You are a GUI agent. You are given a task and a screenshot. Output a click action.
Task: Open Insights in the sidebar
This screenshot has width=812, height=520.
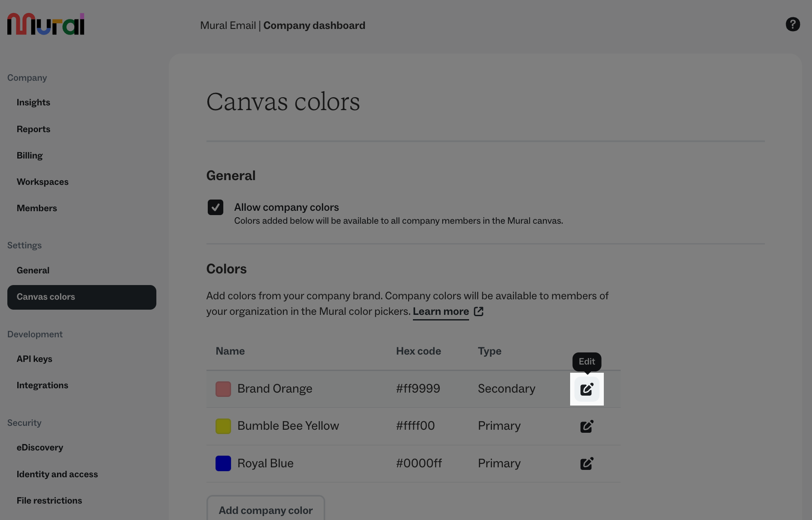coord(33,102)
